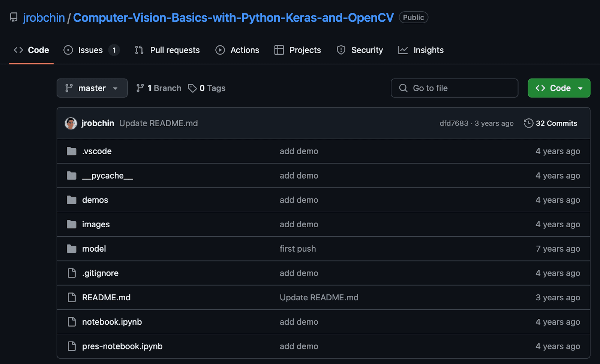The height and width of the screenshot is (364, 600).
Task: Click the tag icon next to 0 Tags
Action: pos(192,88)
